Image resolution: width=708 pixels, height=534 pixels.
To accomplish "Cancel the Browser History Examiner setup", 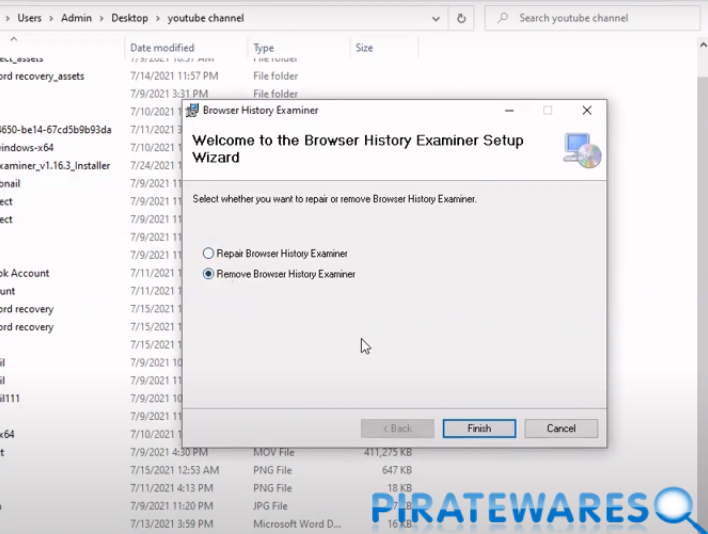I will point(561,428).
